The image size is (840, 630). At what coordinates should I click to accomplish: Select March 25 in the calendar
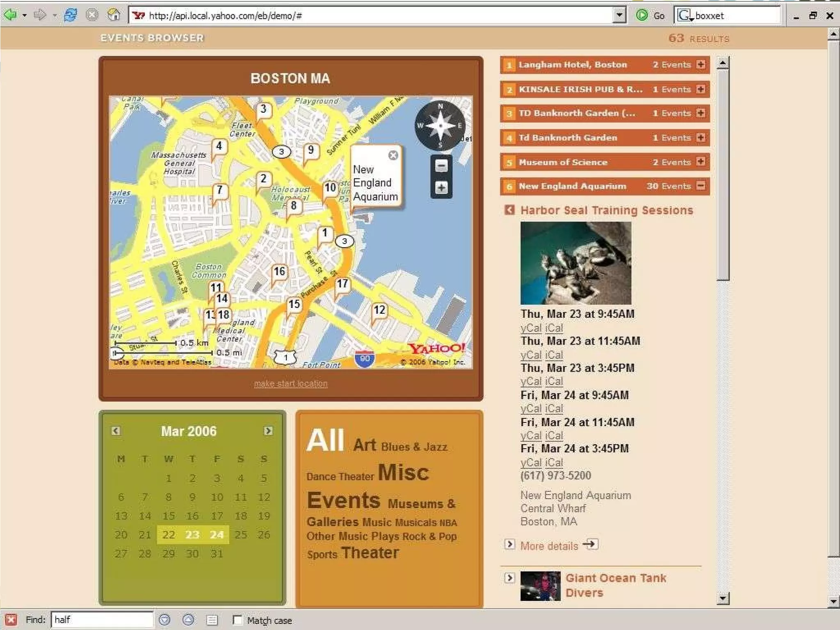pos(241,534)
